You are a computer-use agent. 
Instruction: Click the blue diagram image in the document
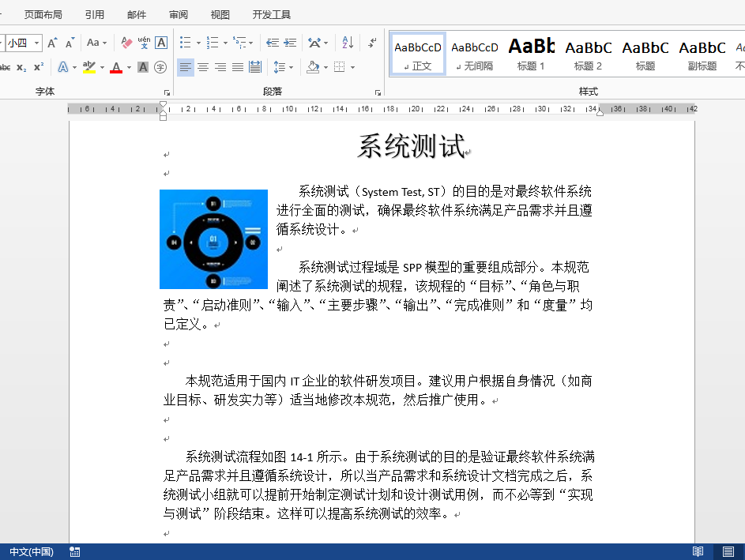[213, 239]
